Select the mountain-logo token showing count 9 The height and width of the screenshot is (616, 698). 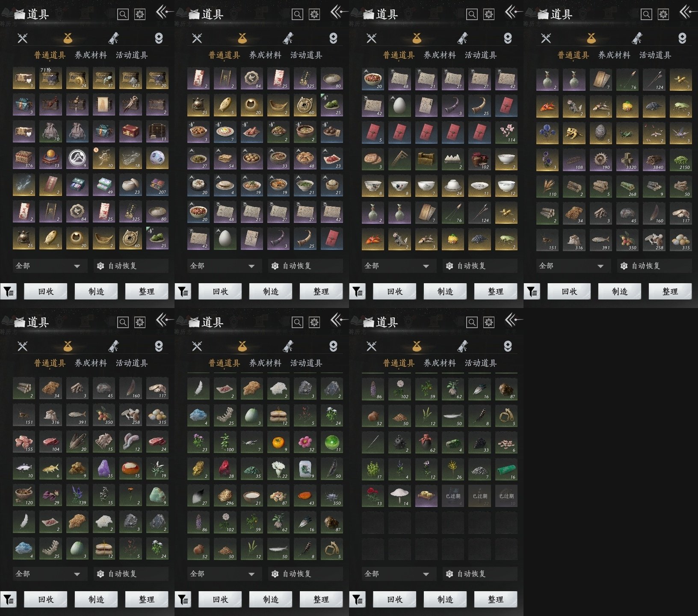tap(77, 158)
